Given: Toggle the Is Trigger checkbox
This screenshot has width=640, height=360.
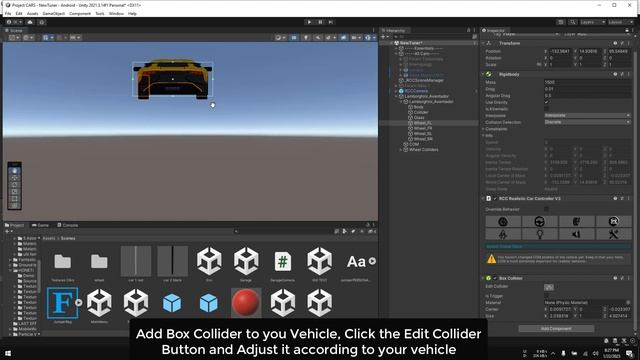Looking at the screenshot, I should (547, 296).
